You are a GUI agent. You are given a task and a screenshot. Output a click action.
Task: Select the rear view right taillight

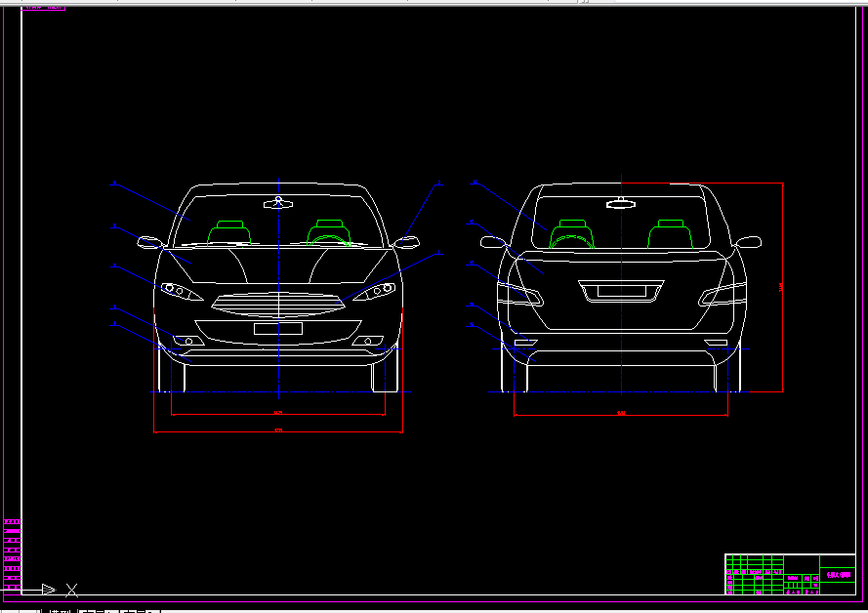(x=723, y=295)
